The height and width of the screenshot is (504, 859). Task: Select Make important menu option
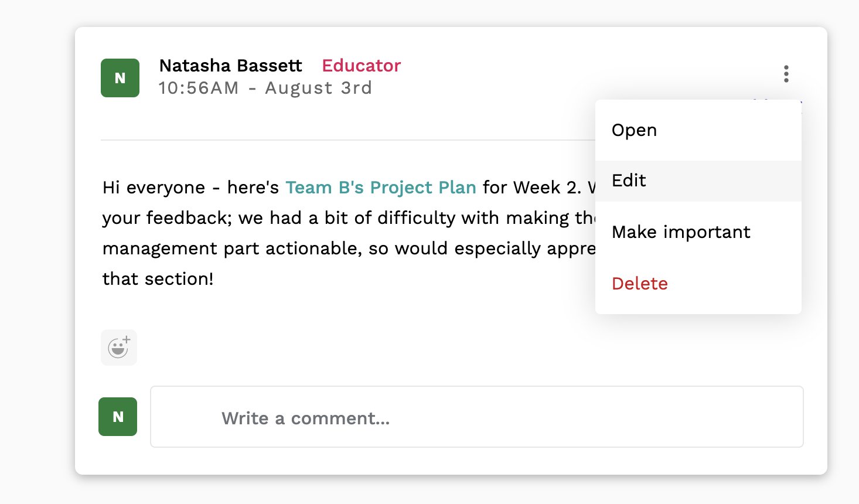click(698, 232)
